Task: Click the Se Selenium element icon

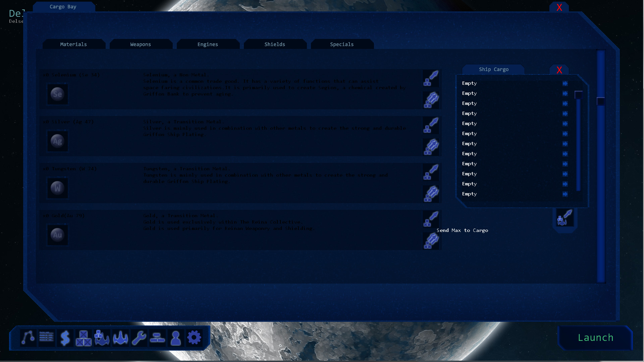Action: [x=57, y=94]
